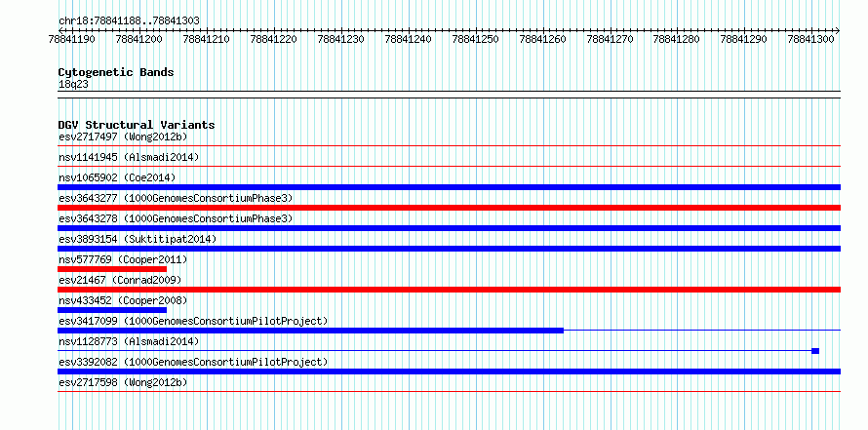Click the short blue bar for nsv433452

pyautogui.click(x=112, y=310)
